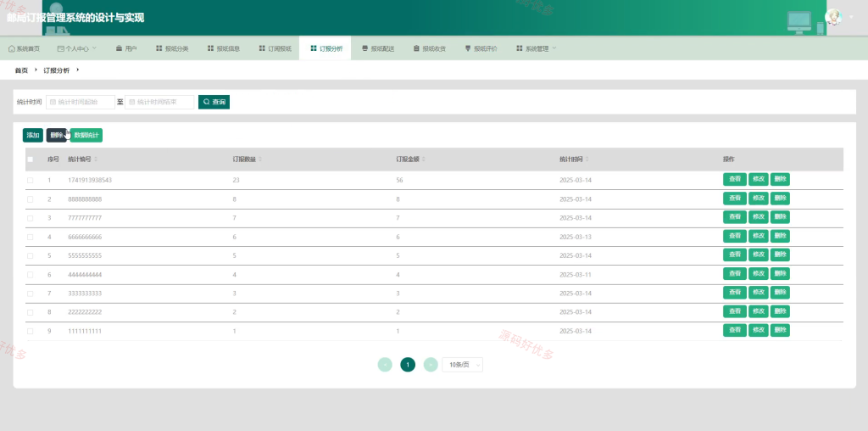Click into the 统计时间起始 date field
This screenshot has height=431, width=868.
tap(81, 102)
